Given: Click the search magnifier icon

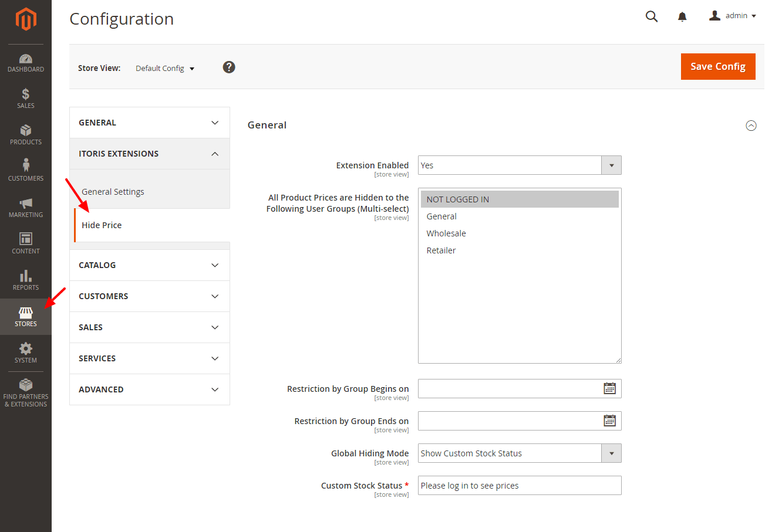Looking at the screenshot, I should 652,16.
